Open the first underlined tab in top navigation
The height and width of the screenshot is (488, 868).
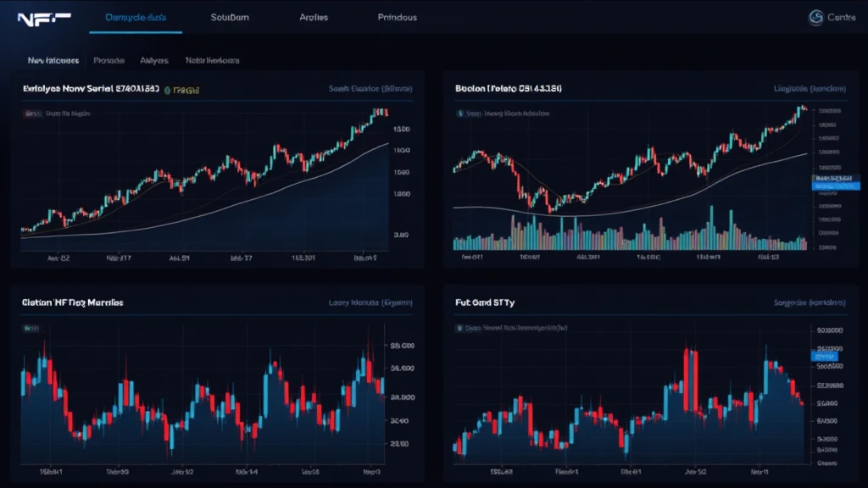point(136,17)
